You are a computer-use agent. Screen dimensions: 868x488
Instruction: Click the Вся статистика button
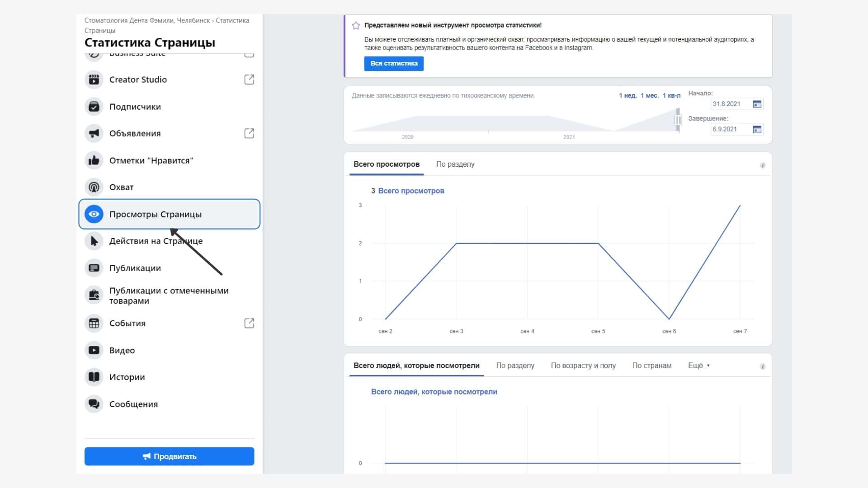tap(394, 63)
